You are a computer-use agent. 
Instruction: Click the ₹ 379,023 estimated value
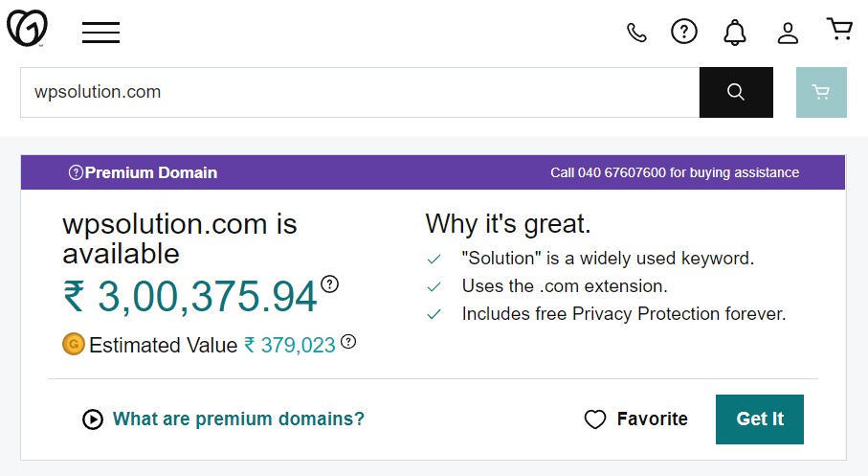290,345
